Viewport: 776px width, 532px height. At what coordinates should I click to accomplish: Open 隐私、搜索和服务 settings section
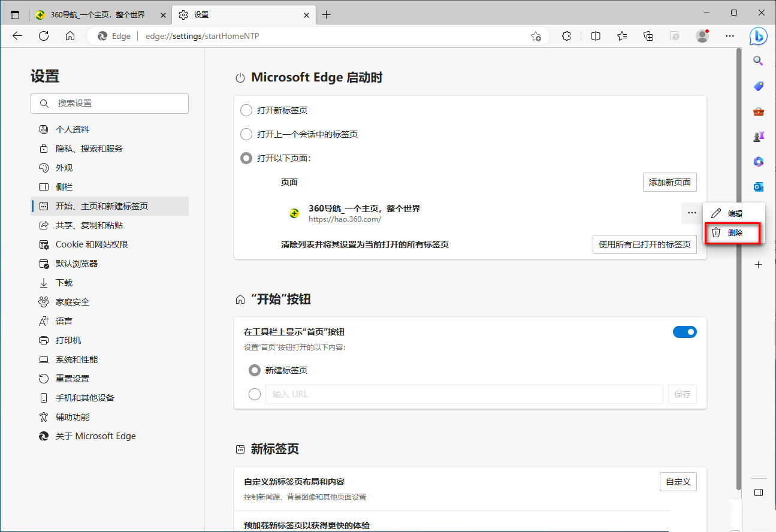click(x=110, y=149)
